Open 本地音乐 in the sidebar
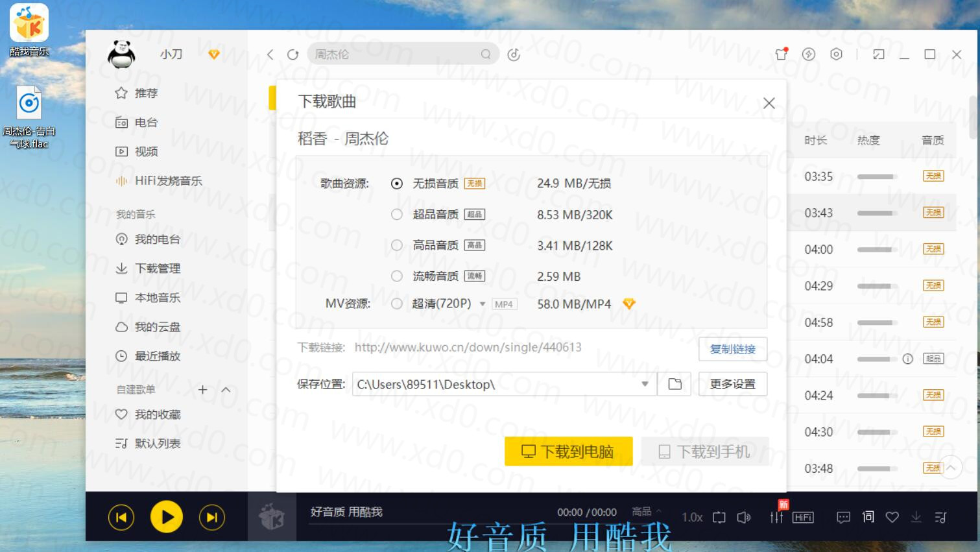 pos(147,298)
